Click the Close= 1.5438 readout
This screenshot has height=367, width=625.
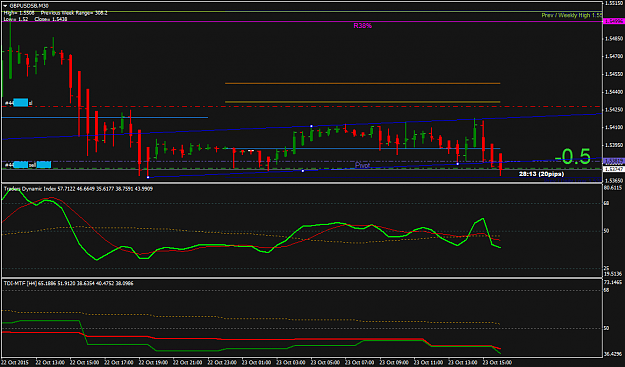click(51, 19)
